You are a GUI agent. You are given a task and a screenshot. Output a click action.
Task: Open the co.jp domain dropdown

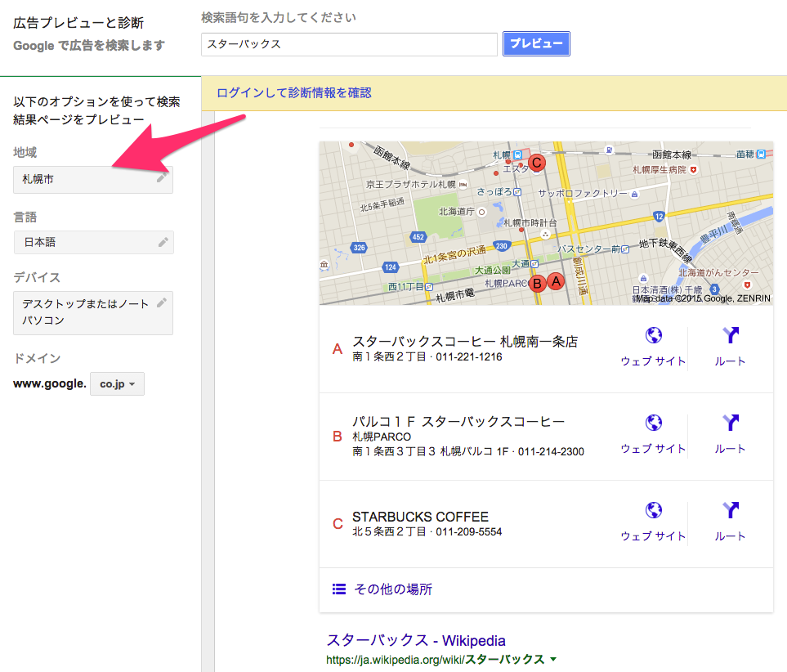(x=118, y=383)
